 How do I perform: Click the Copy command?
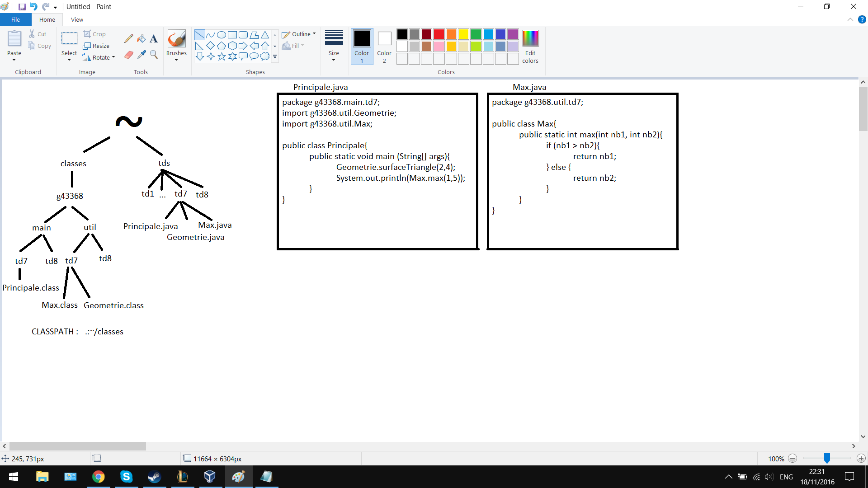(40, 46)
